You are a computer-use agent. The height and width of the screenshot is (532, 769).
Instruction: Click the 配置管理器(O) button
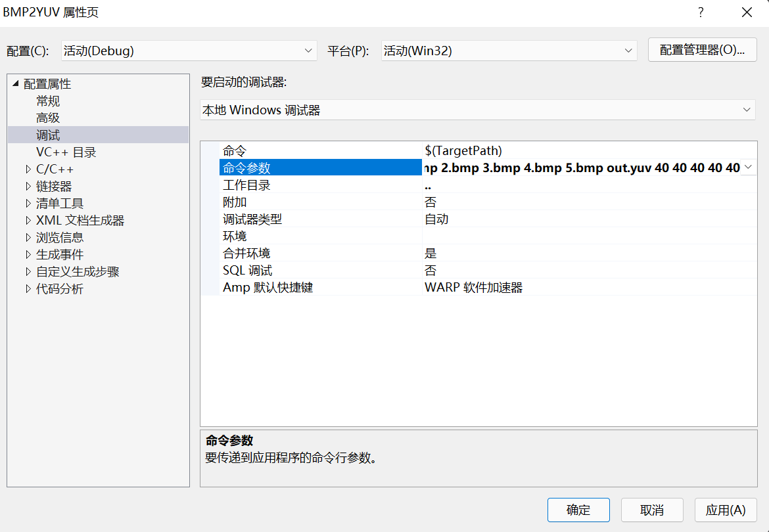coord(702,50)
